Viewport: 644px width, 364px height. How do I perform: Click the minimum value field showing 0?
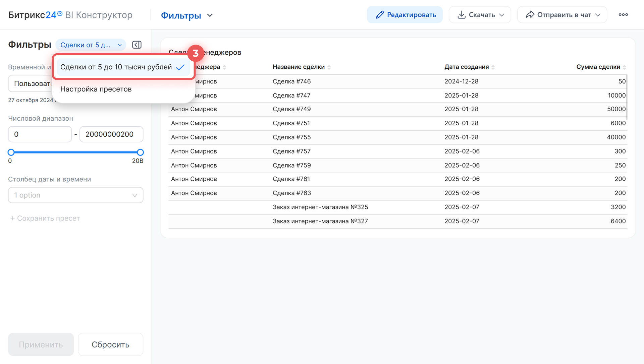[40, 134]
